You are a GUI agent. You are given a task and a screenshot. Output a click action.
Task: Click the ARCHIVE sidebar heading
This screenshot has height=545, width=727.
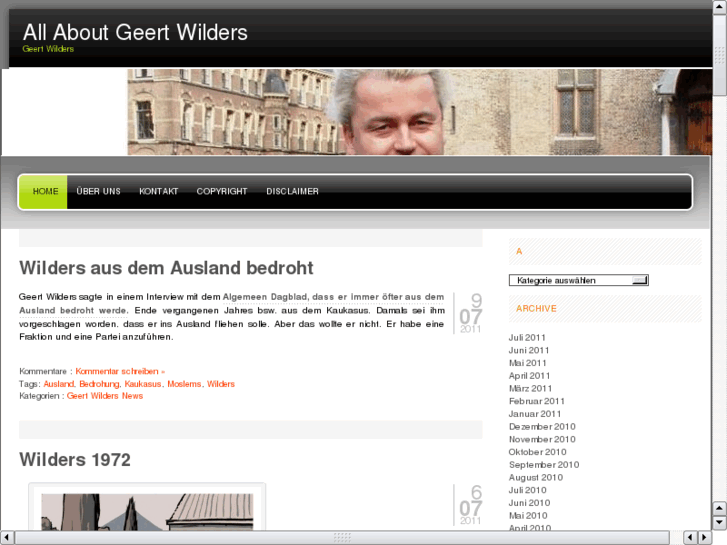pyautogui.click(x=536, y=308)
